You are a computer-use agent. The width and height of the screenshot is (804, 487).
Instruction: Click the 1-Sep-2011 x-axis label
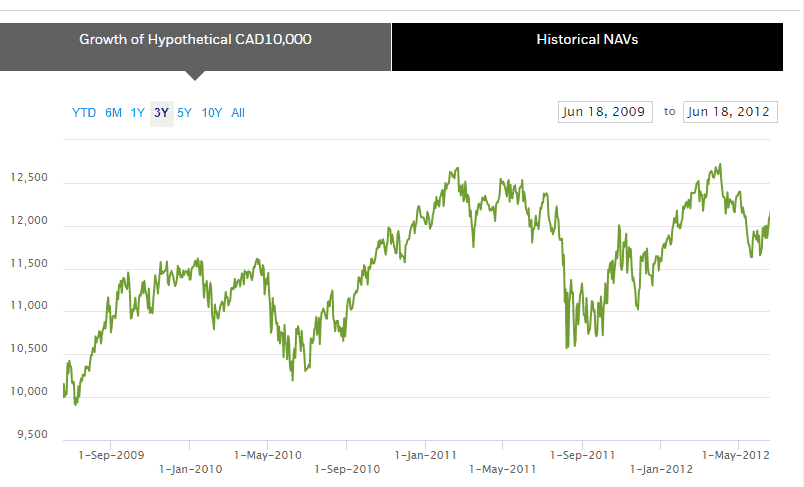[583, 455]
